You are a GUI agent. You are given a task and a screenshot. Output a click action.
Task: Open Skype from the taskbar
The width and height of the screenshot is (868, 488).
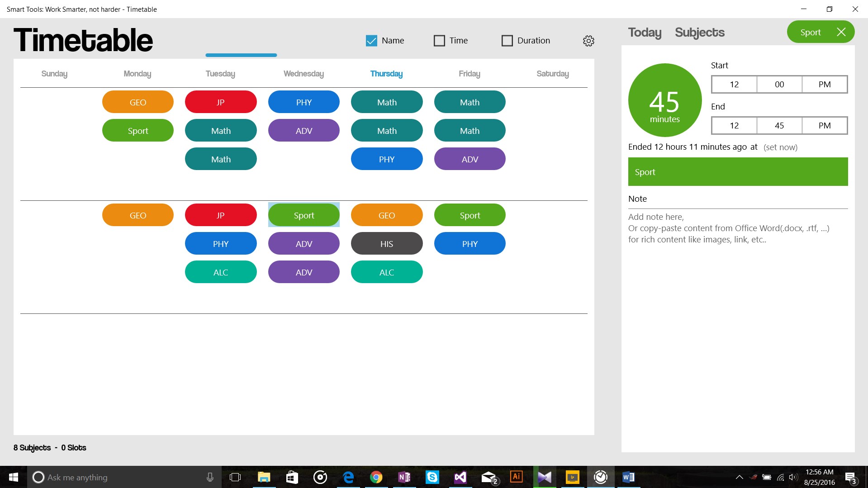(x=432, y=477)
